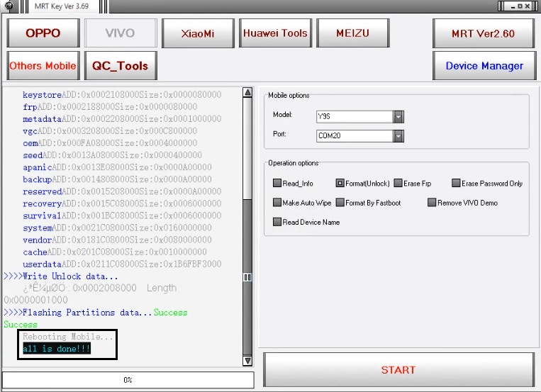Click the metadata partition log line
This screenshot has height=392, width=541.
tap(122, 118)
